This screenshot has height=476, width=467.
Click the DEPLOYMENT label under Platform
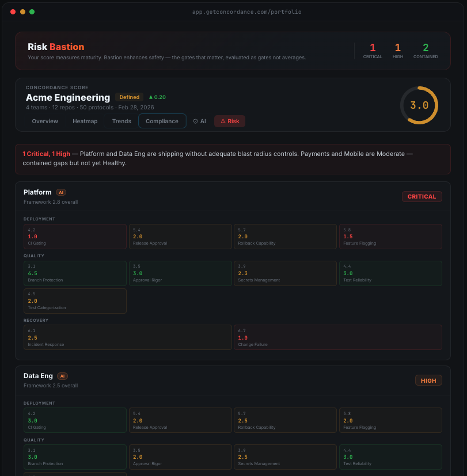(40, 219)
